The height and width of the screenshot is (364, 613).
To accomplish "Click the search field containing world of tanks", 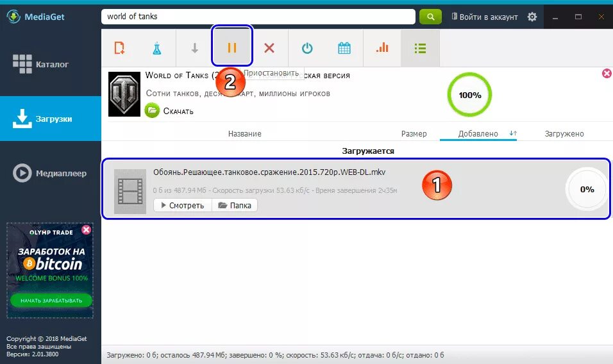I will [258, 17].
